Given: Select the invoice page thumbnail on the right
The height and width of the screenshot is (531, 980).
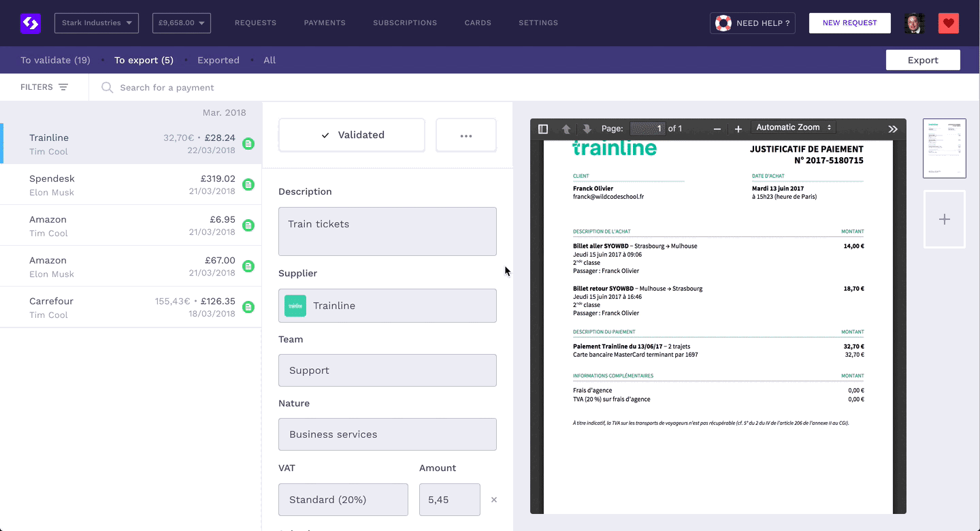Looking at the screenshot, I should [x=944, y=148].
